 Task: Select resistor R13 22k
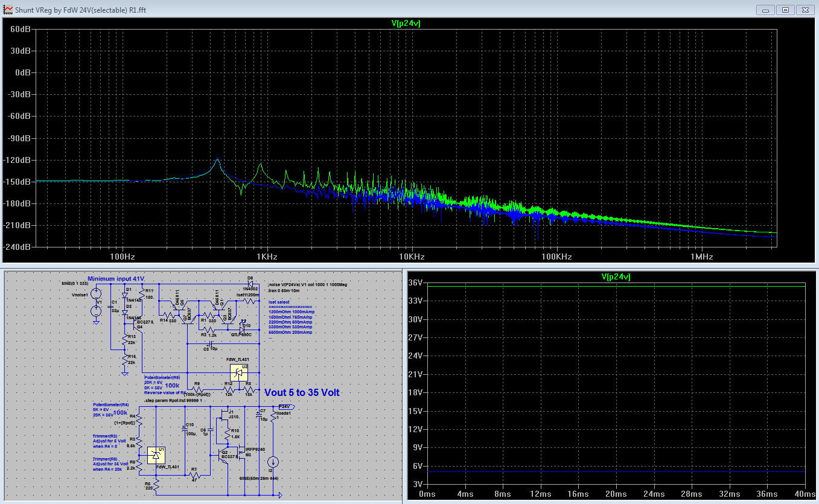(x=125, y=340)
